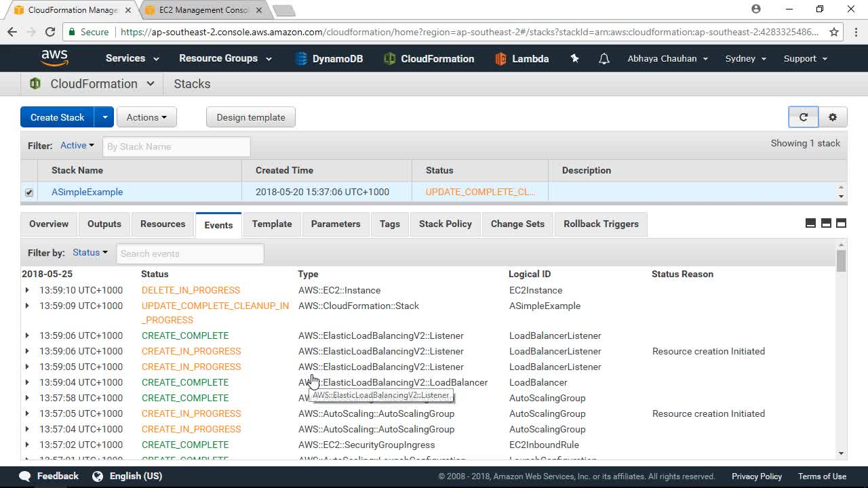Viewport: 868px width, 488px height.
Task: Open the Sydney region selector
Action: 746,58
